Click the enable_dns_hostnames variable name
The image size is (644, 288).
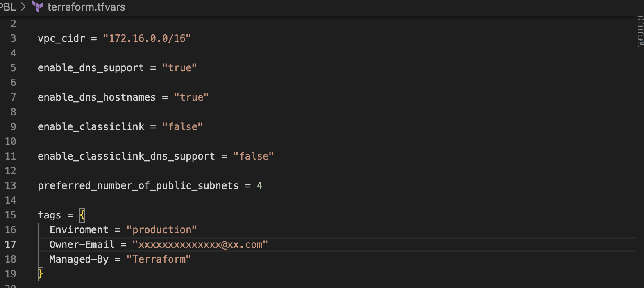point(96,97)
